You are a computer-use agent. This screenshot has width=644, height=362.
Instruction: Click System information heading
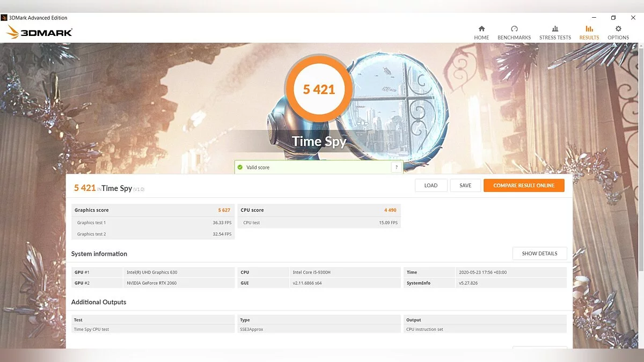99,254
